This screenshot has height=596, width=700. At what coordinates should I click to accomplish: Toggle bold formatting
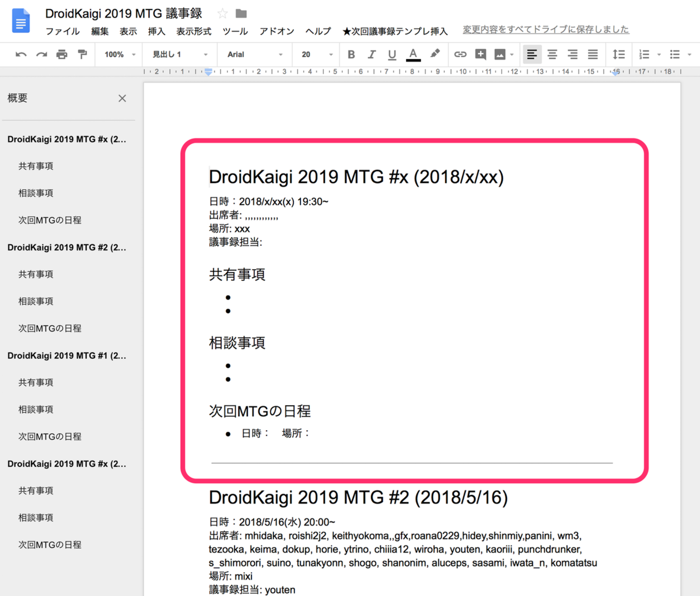tap(351, 54)
